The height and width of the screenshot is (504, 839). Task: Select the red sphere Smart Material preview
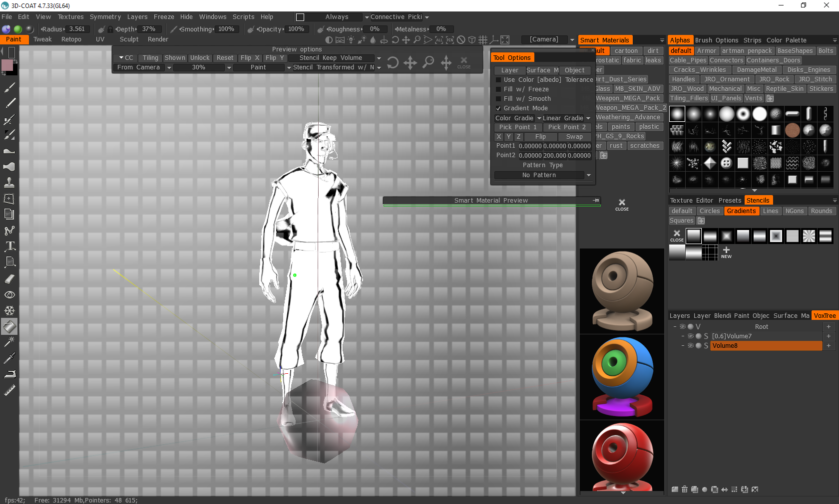point(621,456)
